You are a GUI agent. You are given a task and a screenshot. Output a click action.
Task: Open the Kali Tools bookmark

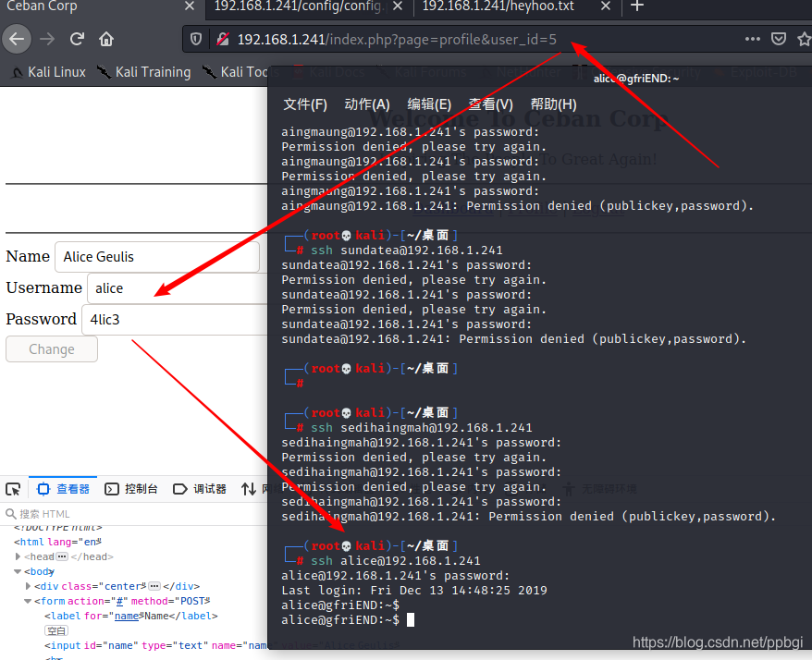click(241, 72)
